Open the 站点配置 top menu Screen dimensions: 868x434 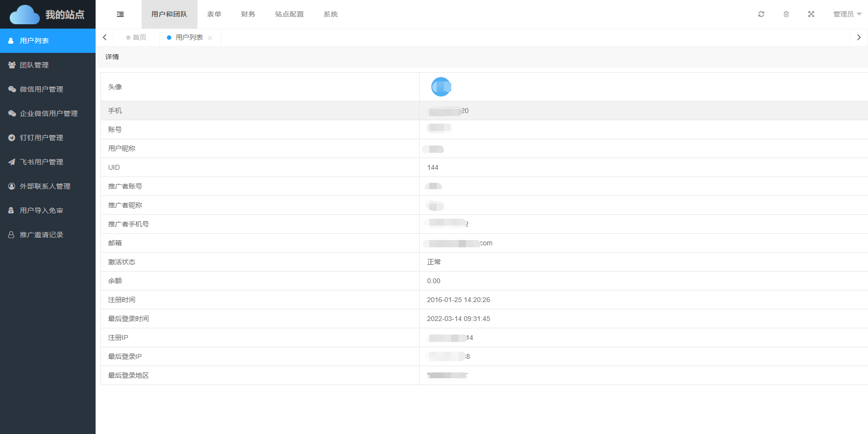click(x=289, y=15)
